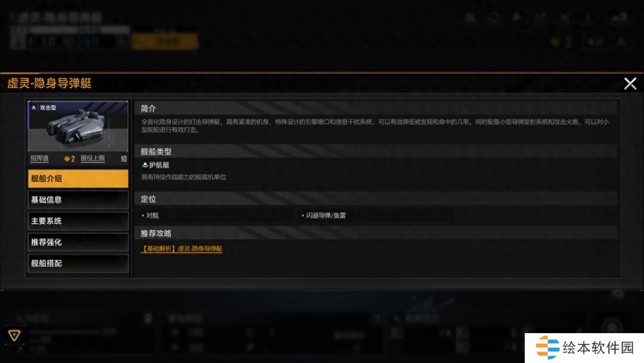644x363 pixels.
Task: Click the 攻击型 ship type badge icon
Action: (34, 107)
